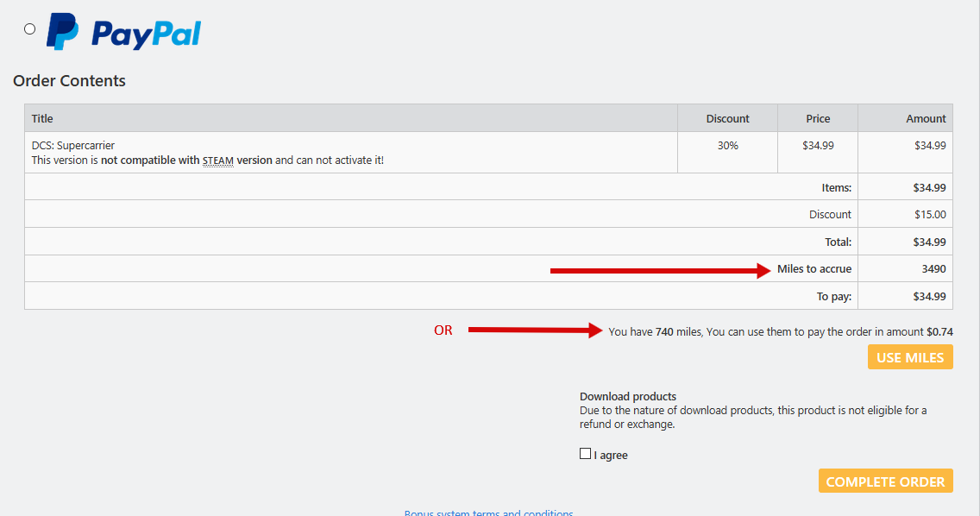Click the Discount column header

(727, 118)
